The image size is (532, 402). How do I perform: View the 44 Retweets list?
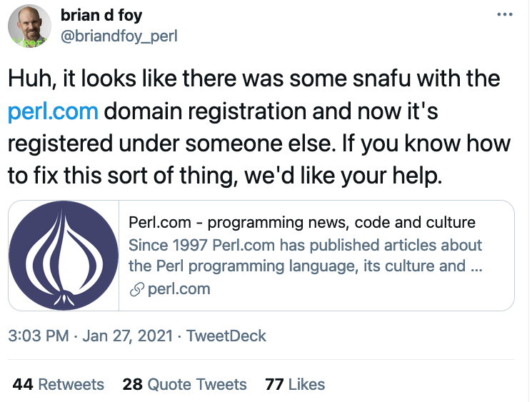[59, 384]
